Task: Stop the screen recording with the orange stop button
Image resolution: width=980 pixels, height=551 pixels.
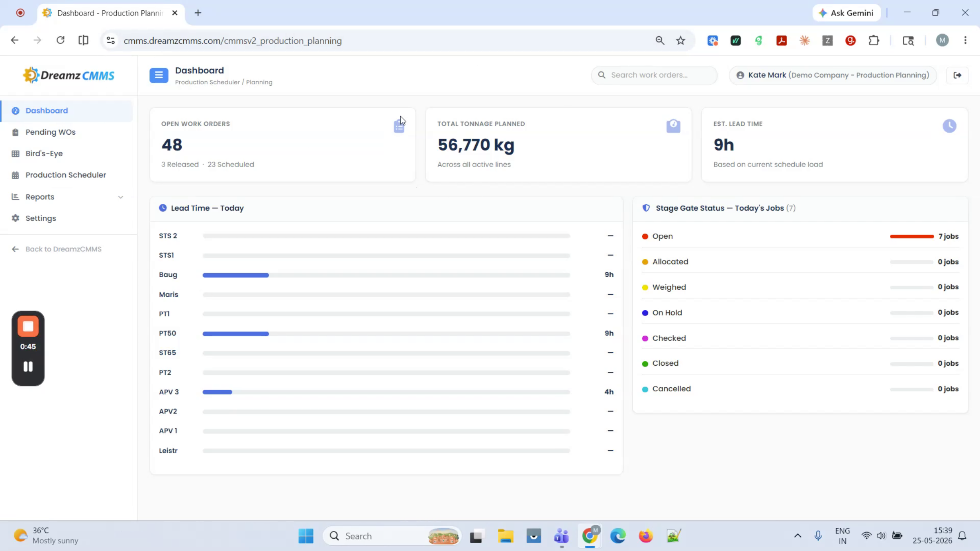Action: click(28, 326)
